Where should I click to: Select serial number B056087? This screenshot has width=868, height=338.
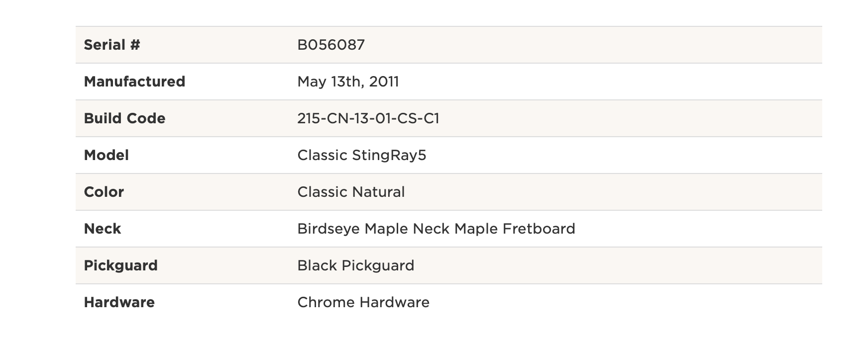pos(331,45)
